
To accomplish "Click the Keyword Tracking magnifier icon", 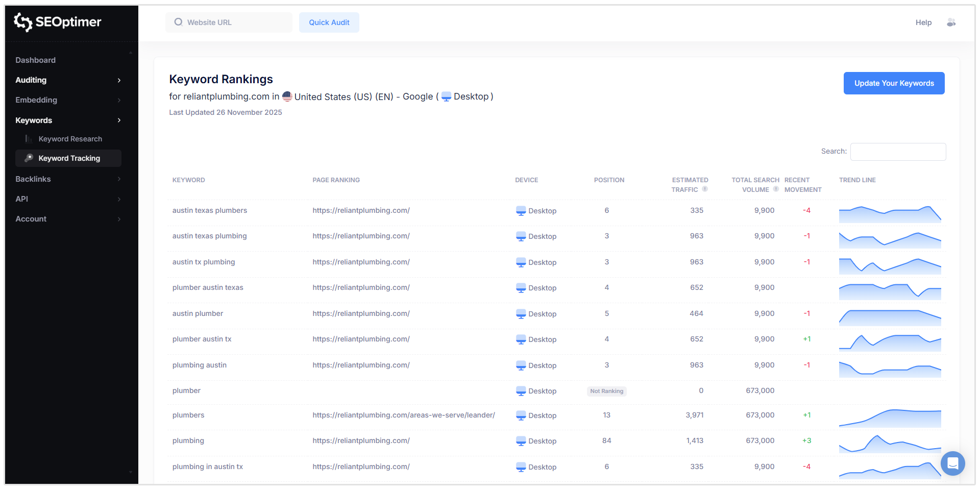I will coord(29,158).
